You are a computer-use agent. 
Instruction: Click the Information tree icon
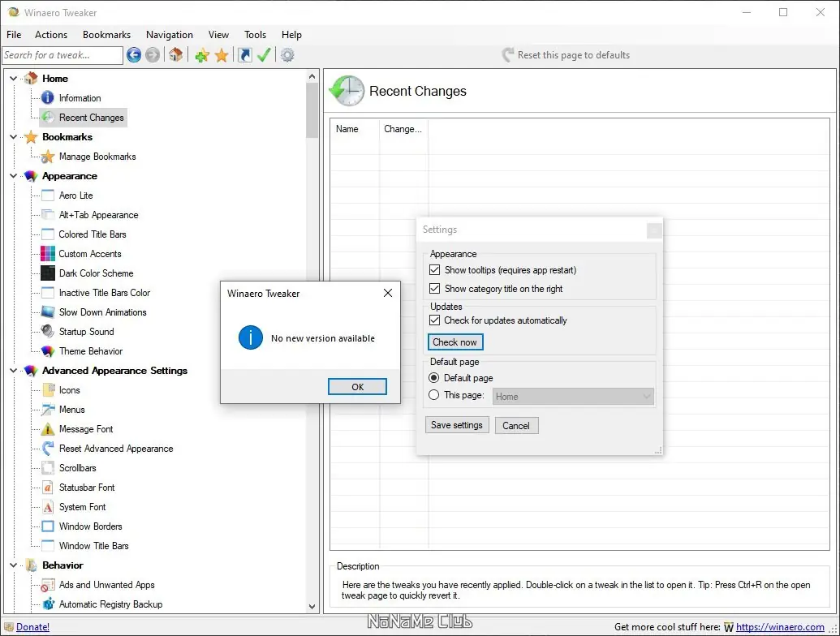[48, 97]
